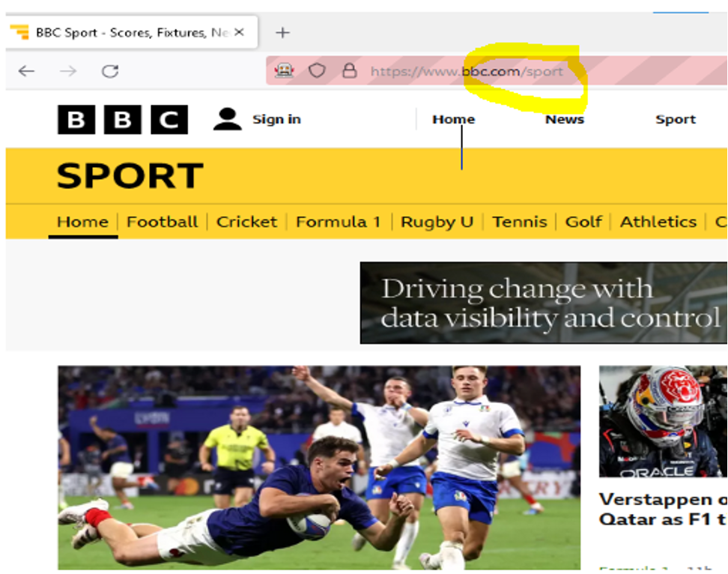728x574 pixels.
Task: Show site security padlock info
Action: pyautogui.click(x=349, y=71)
